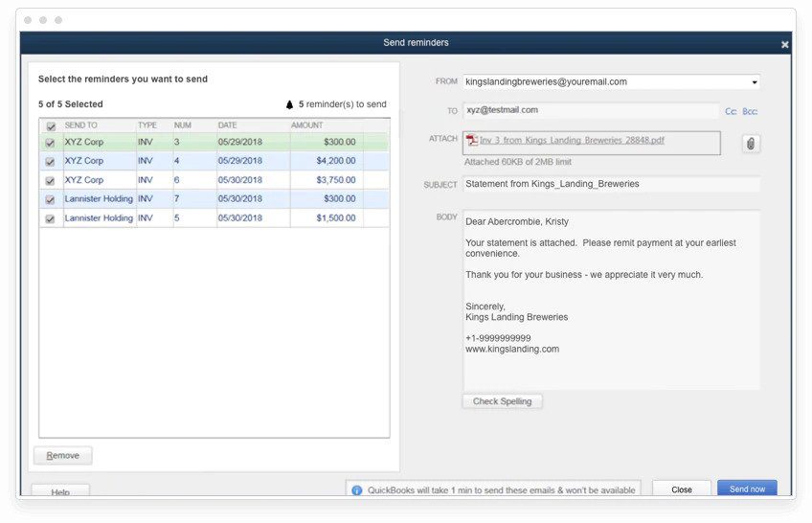Sort the list by SEND TO column
The height and width of the screenshot is (523, 812).
81,125
